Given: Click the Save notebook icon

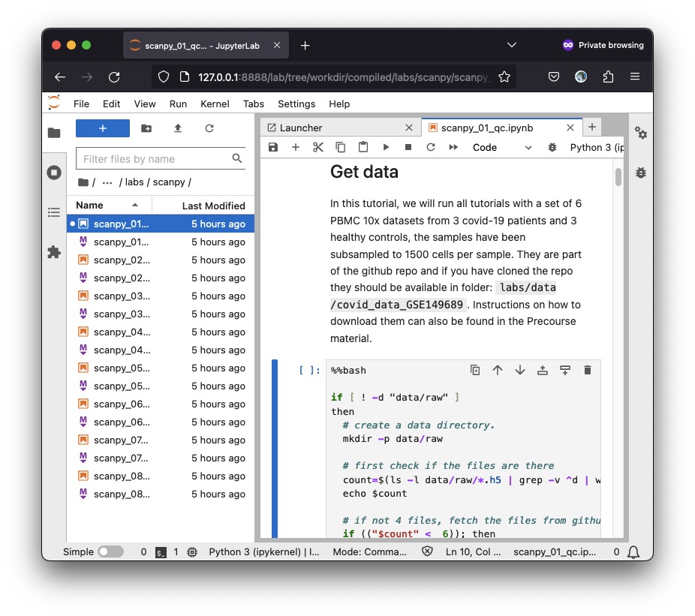Looking at the screenshot, I should (x=273, y=148).
